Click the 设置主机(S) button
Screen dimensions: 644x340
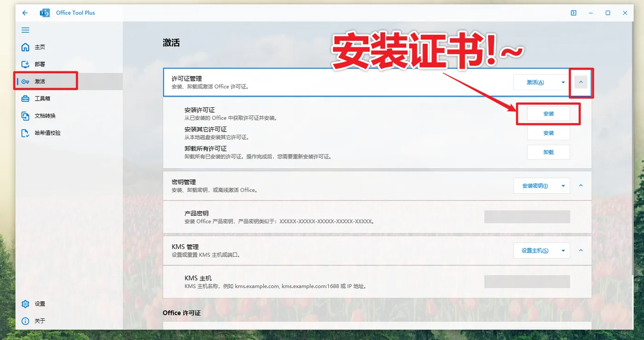[535, 251]
